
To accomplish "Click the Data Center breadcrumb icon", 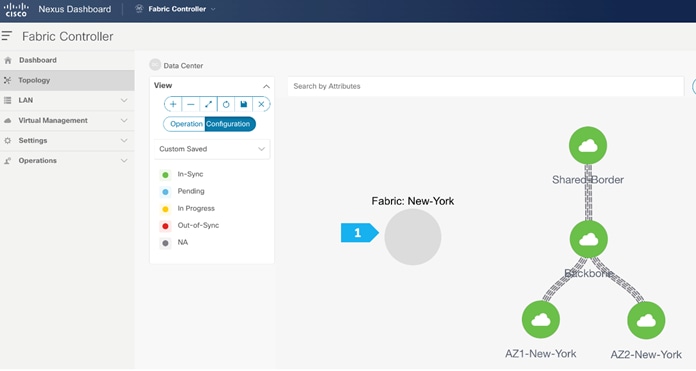I will [155, 65].
